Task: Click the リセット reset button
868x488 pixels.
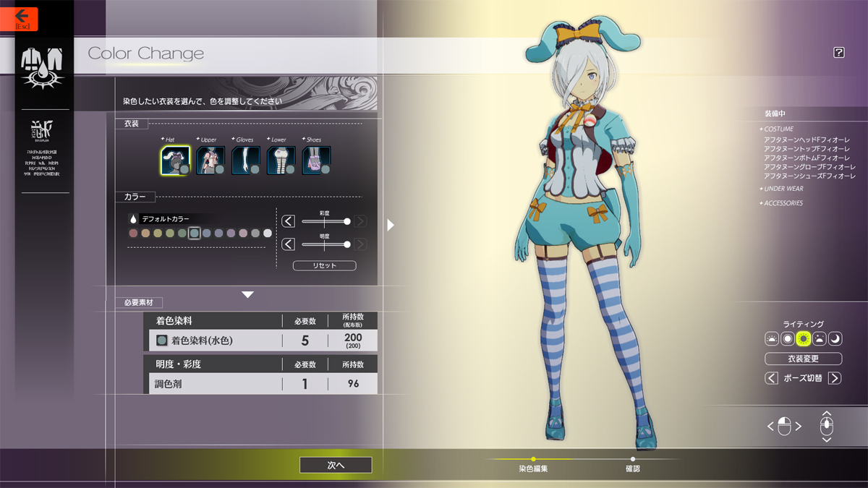Action: 324,265
